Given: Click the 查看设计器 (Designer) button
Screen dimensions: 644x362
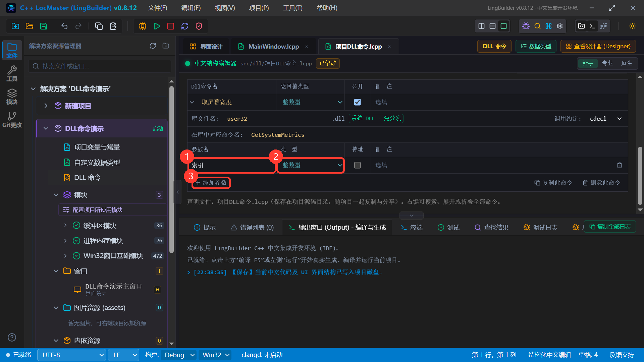Looking at the screenshot, I should click(598, 46).
